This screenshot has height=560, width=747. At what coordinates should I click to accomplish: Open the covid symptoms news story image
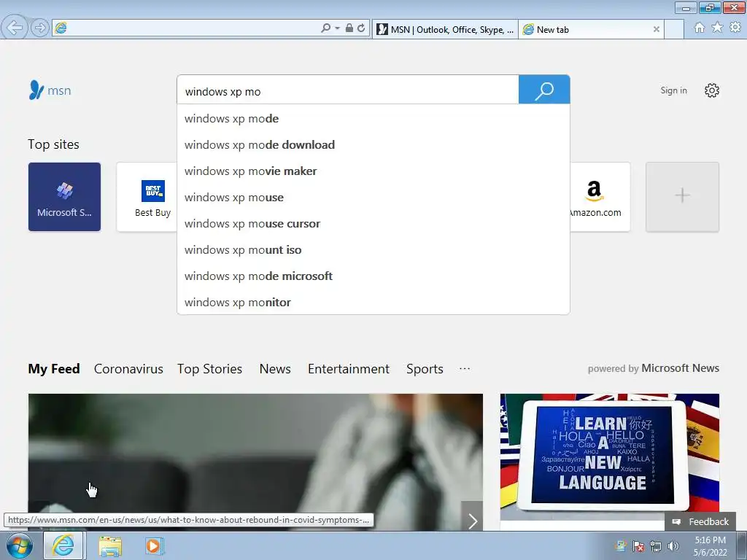(255, 462)
